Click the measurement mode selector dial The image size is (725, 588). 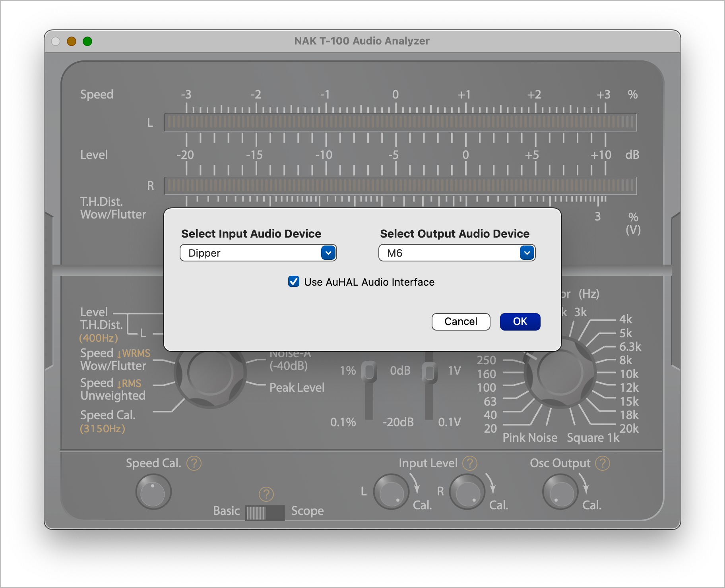(210, 373)
